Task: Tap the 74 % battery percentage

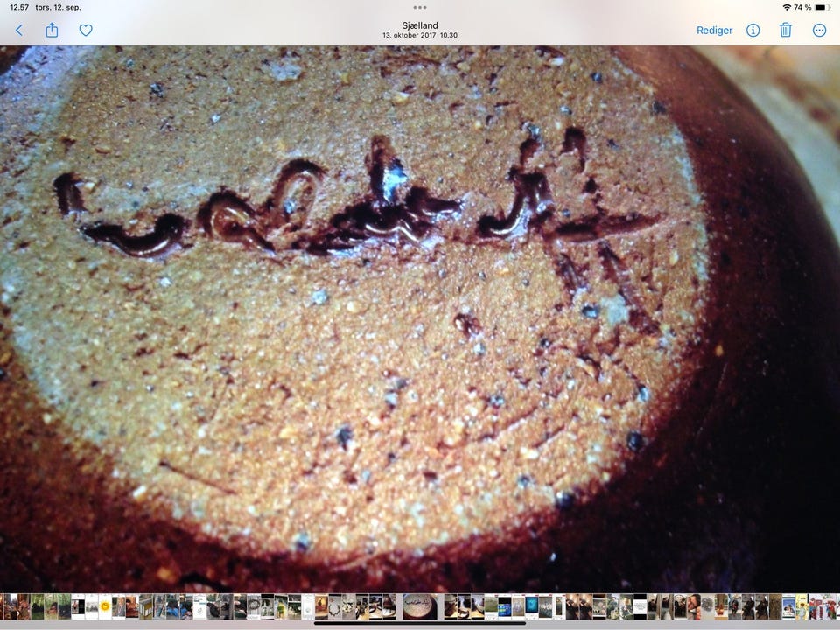Action: (x=802, y=8)
